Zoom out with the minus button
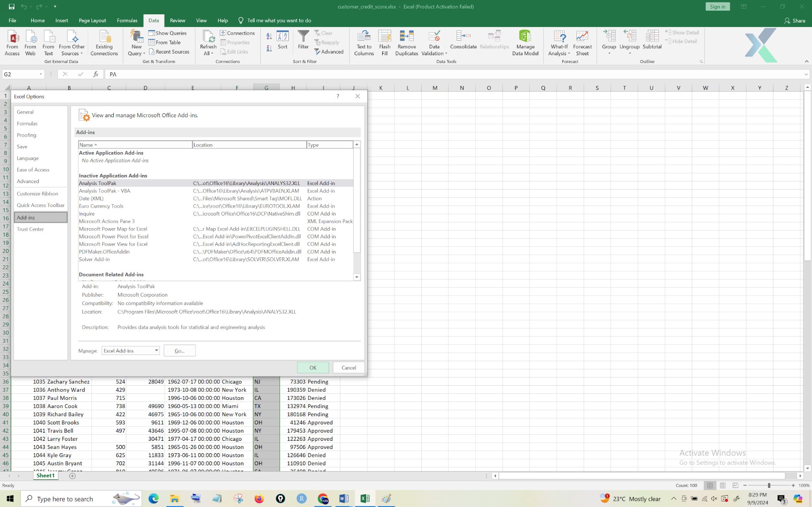This screenshot has width=812, height=507. (x=745, y=485)
